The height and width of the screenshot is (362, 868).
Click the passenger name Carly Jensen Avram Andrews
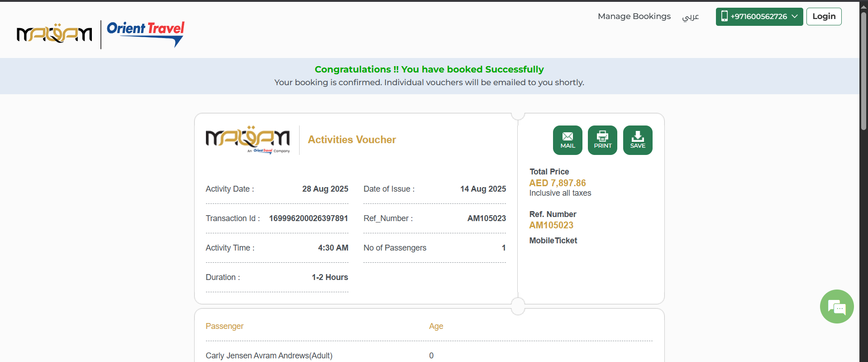coord(268,356)
